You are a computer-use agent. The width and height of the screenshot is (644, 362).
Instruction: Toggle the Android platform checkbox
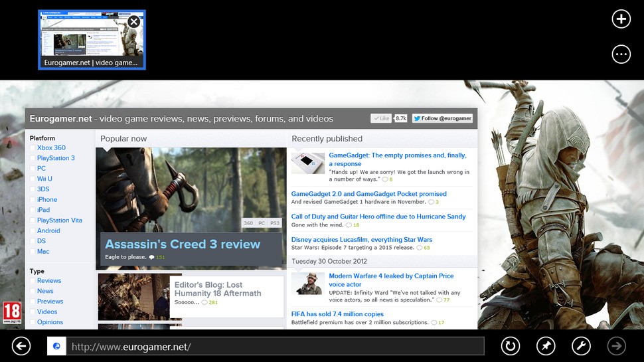click(33, 231)
